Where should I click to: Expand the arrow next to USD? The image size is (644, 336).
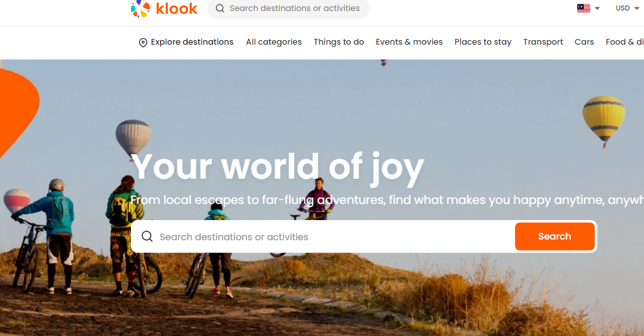[637, 8]
